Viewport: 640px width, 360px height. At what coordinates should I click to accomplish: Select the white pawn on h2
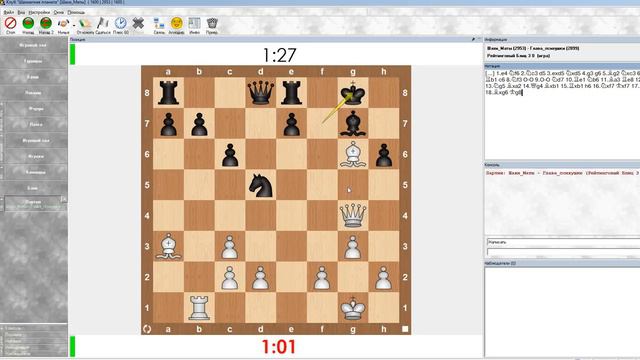(384, 277)
